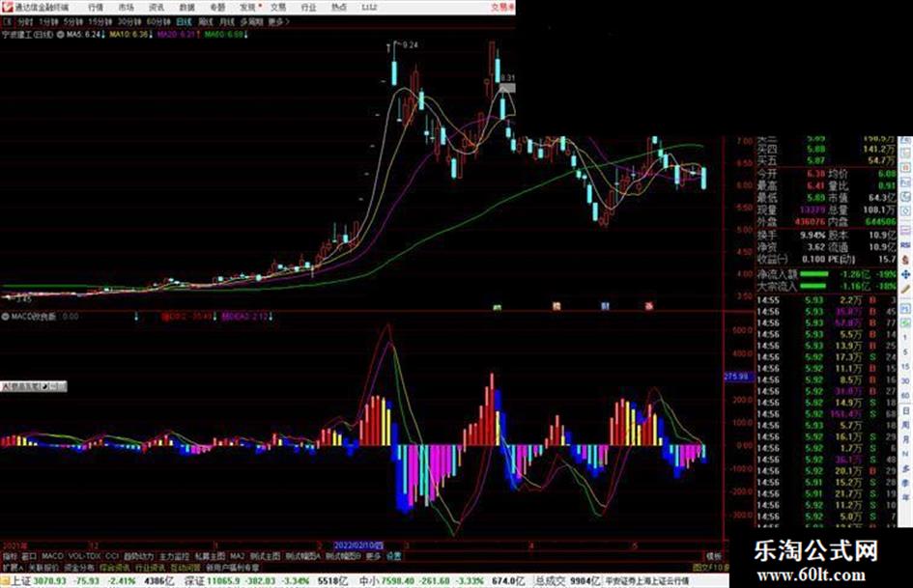Click the 大宗流入 green bar

(x=814, y=286)
